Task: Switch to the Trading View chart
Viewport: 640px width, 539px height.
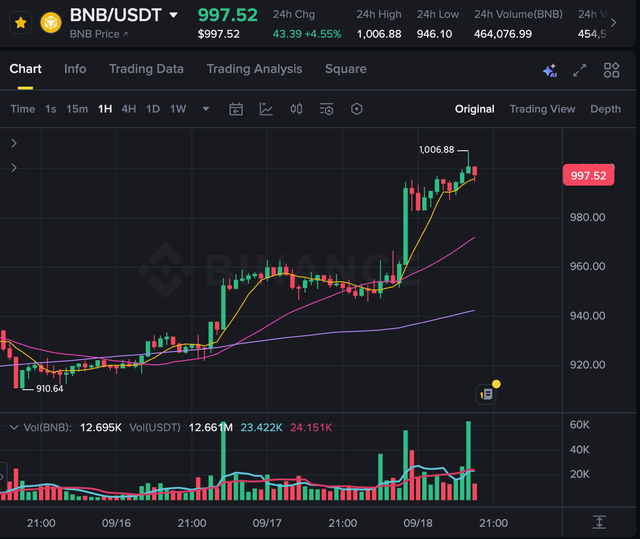Action: pyautogui.click(x=542, y=109)
